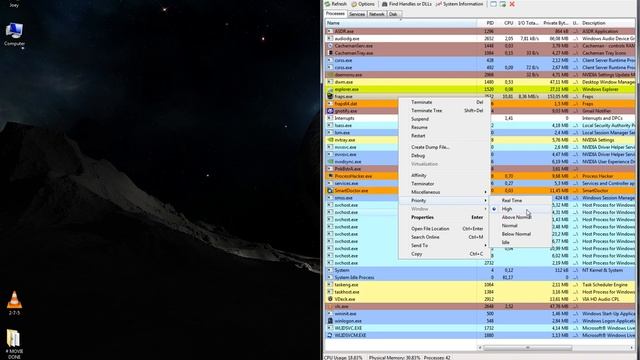Viewport: 640px width, 360px height.
Task: Click the CachemanTray.exe row icon
Action: tap(330, 53)
